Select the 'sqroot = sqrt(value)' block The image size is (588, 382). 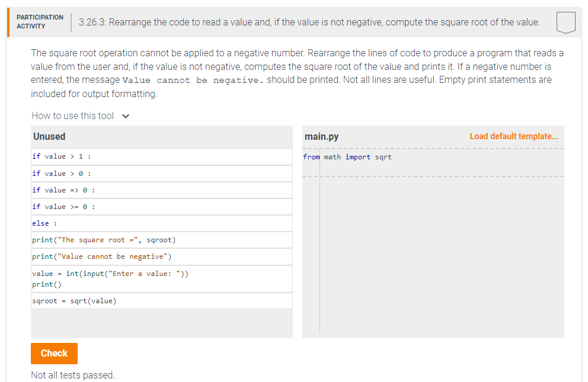tap(161, 300)
